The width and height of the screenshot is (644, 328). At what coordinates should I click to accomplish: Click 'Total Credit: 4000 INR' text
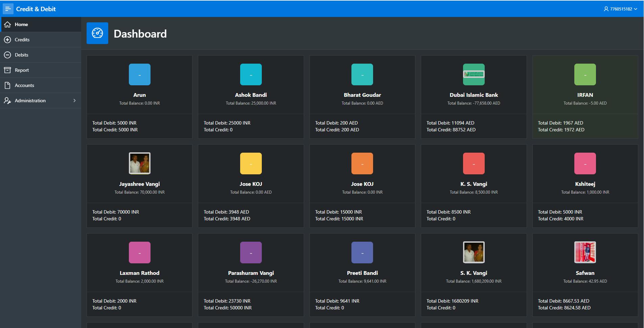tap(560, 219)
